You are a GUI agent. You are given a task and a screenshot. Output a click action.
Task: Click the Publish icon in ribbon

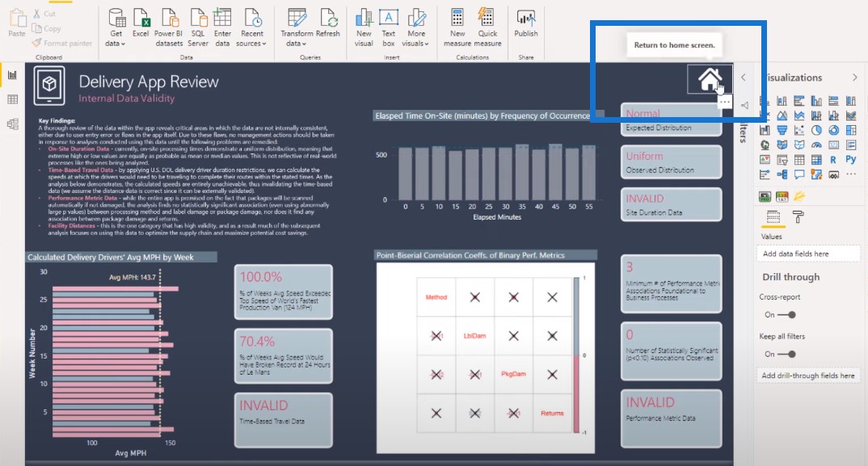[526, 23]
